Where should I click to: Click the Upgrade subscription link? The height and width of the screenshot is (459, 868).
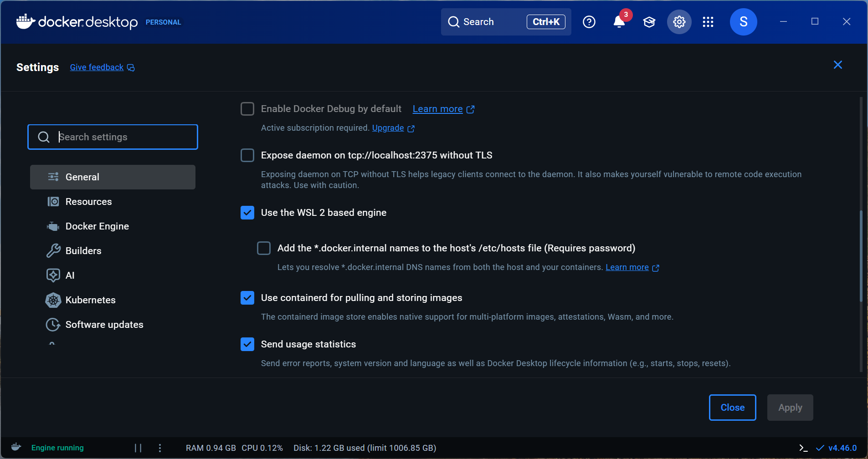(x=388, y=128)
